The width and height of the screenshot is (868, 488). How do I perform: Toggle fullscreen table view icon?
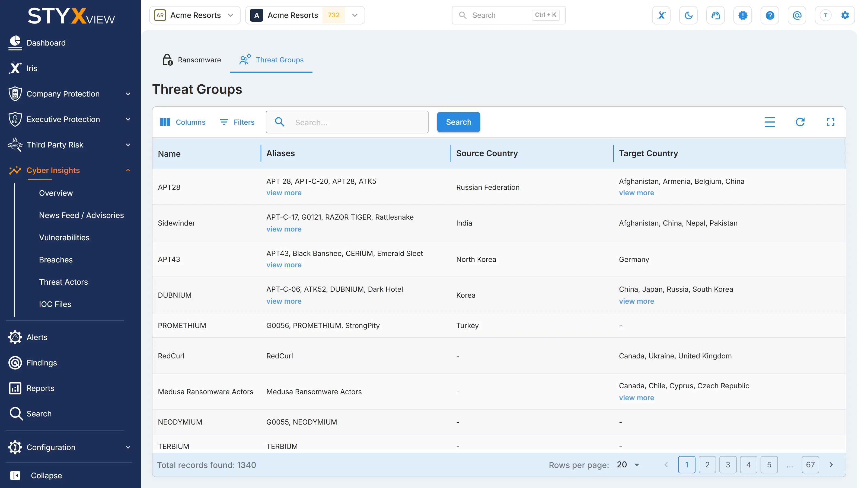point(830,122)
